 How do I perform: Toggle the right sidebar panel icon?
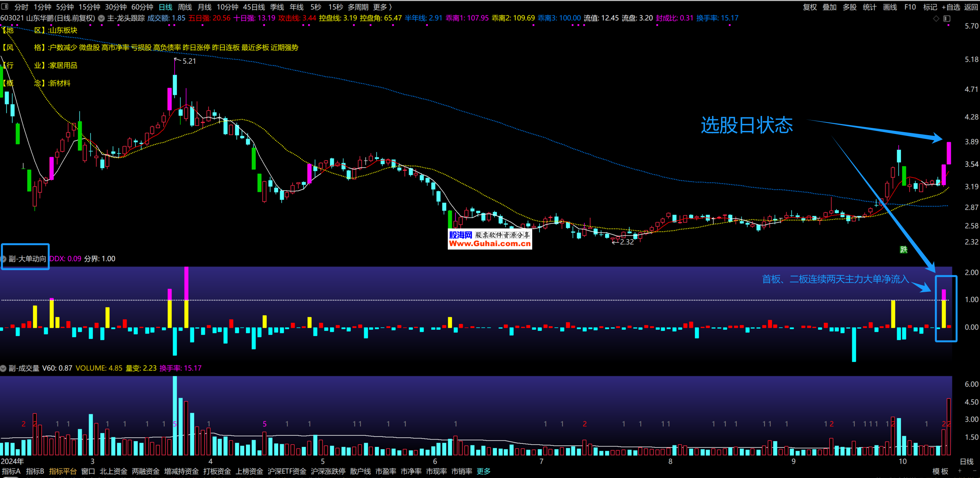pos(947,18)
